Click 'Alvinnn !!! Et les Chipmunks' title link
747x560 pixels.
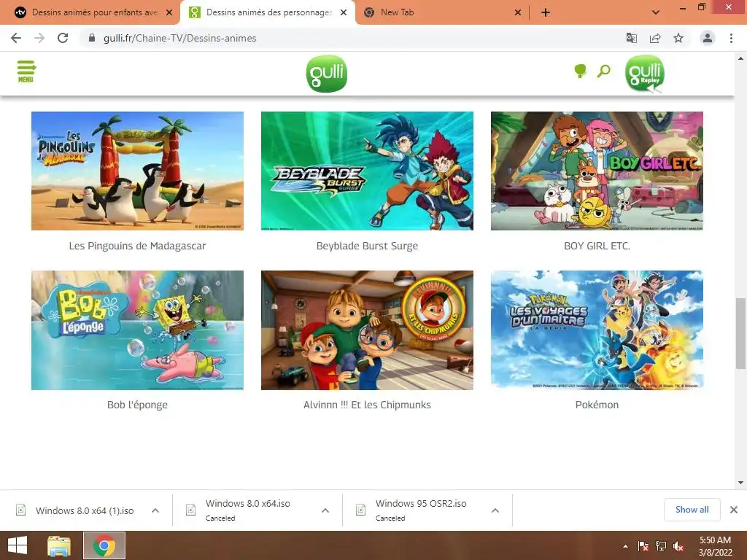point(367,405)
